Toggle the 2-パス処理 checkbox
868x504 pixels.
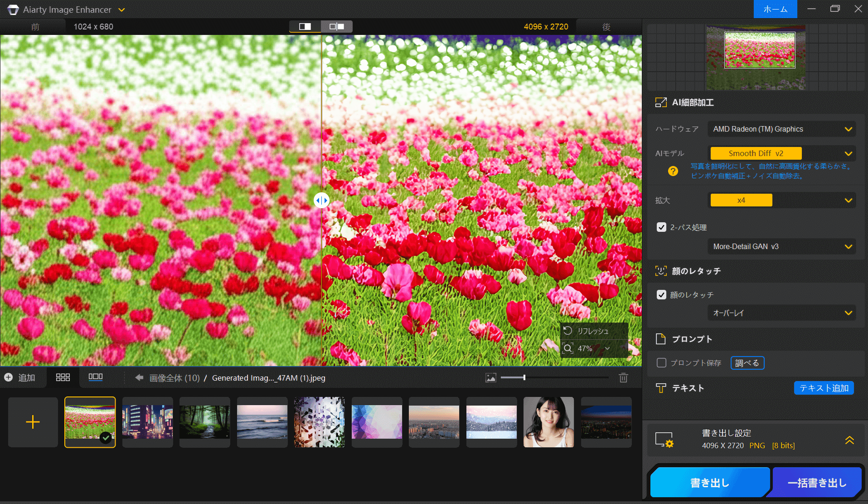(661, 227)
